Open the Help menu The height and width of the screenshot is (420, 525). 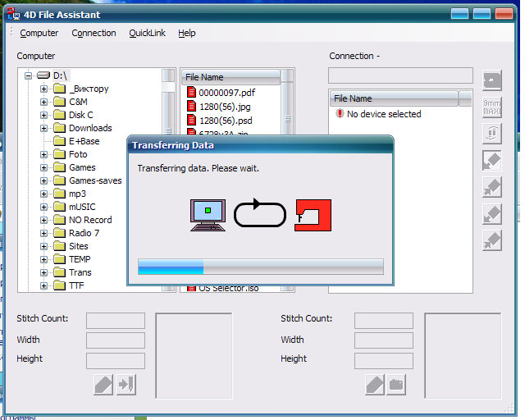click(x=187, y=33)
